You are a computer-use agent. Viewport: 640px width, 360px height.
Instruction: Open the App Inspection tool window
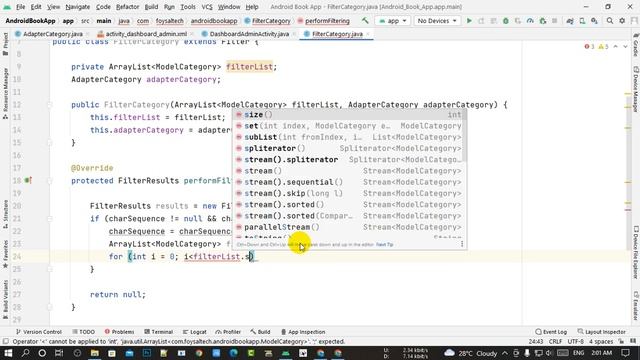[303, 332]
